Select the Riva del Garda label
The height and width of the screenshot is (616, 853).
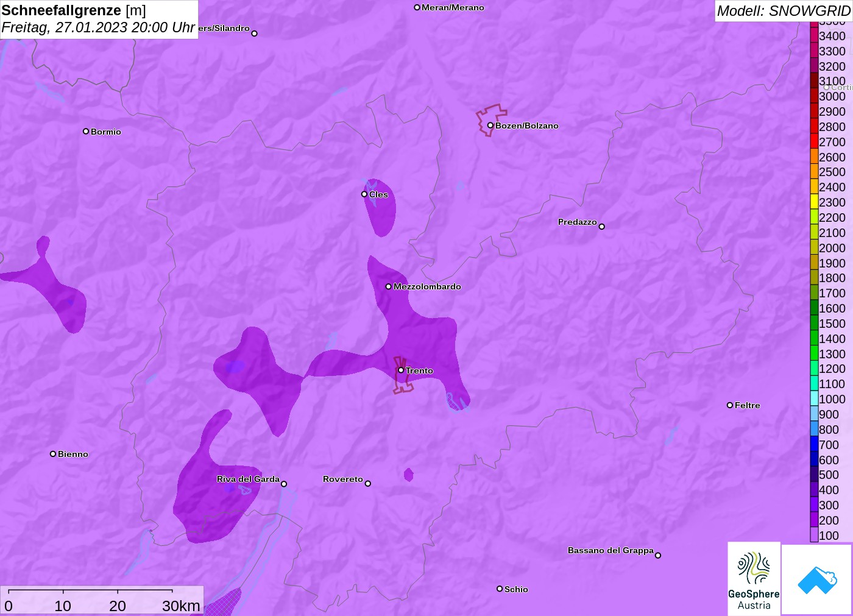coord(248,479)
